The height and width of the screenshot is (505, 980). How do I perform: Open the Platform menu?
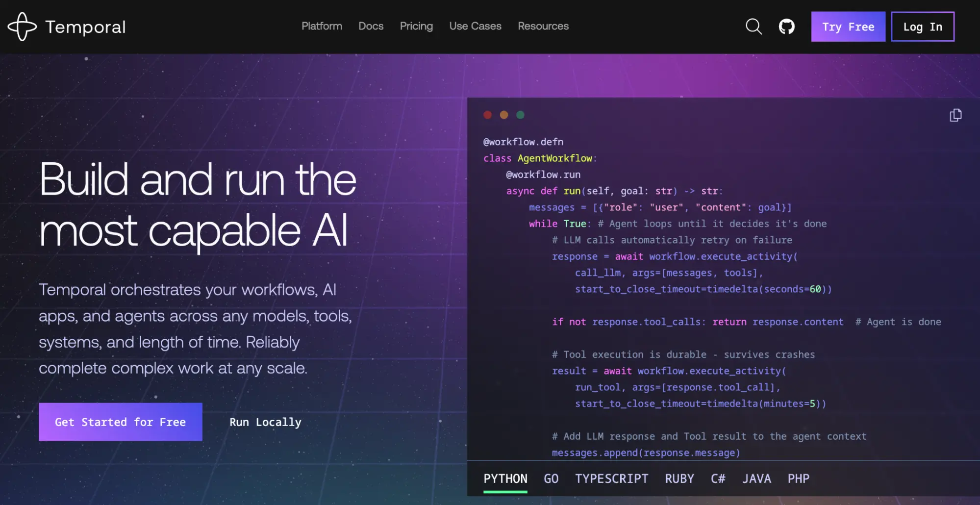(x=322, y=26)
